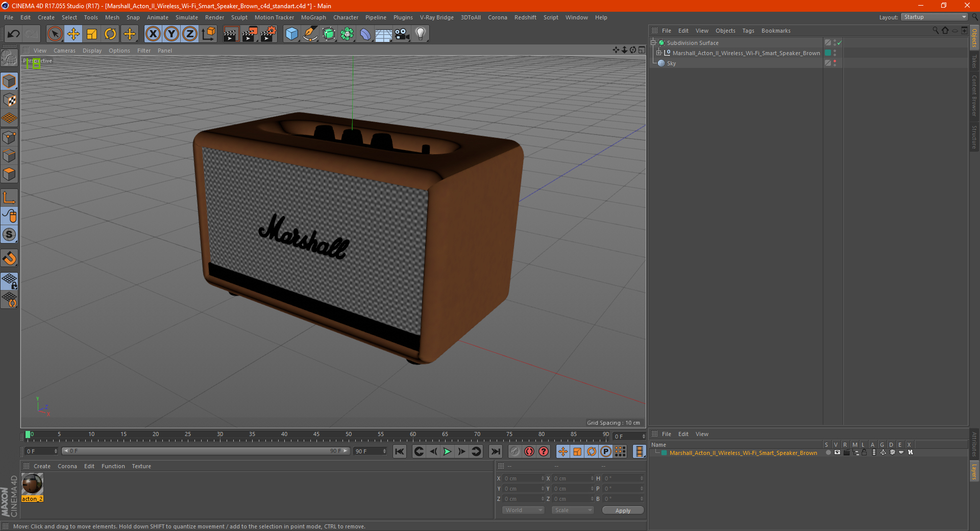Click the frame range preview slider
The height and width of the screenshot is (531, 980).
point(205,451)
